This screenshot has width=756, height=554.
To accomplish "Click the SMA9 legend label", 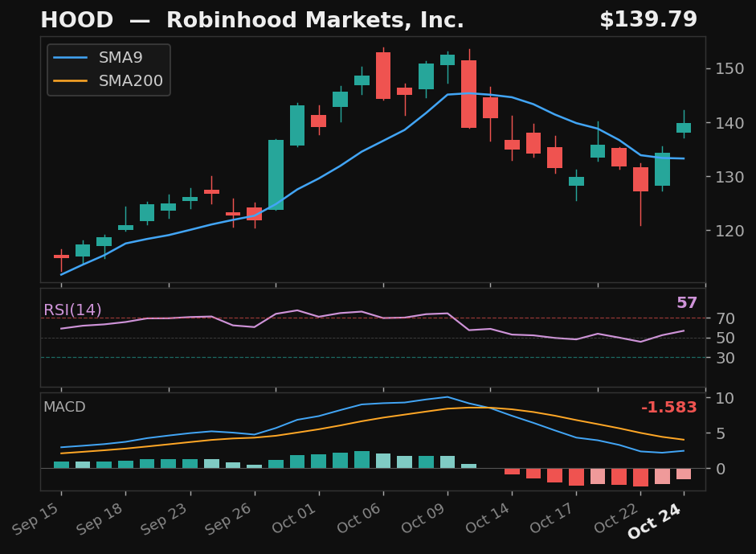I will click(121, 57).
